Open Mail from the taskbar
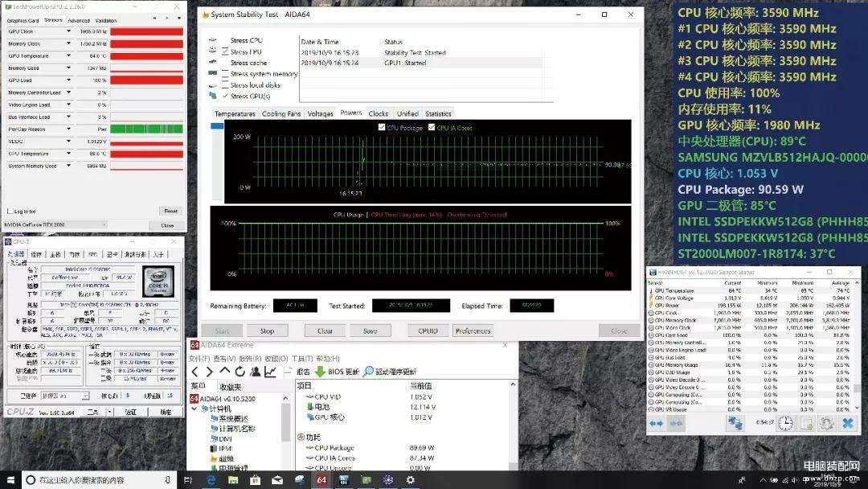The width and height of the screenshot is (868, 489). (x=277, y=479)
